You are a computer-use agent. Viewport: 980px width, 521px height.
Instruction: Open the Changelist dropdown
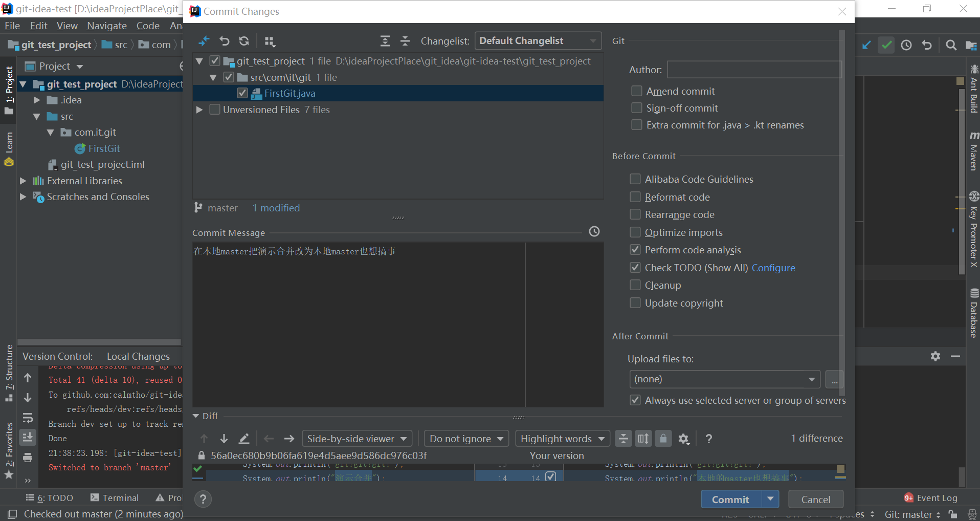[538, 41]
